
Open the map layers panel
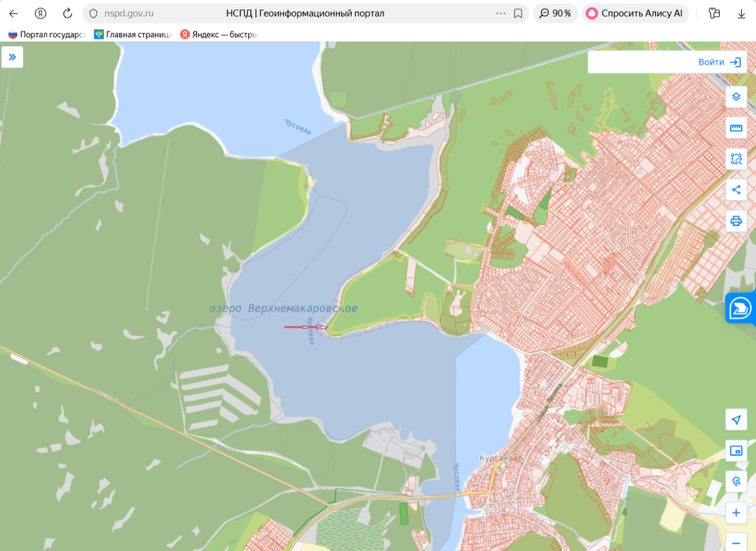[x=736, y=97]
